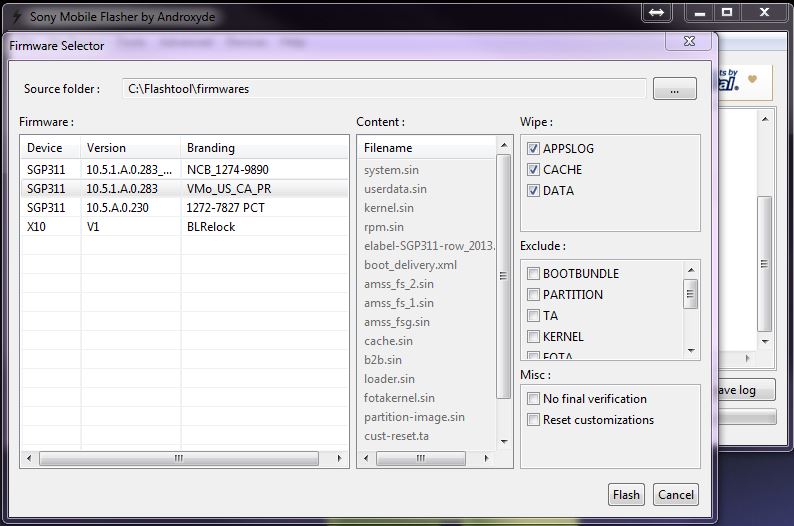Click fotakernel.sin file entry
This screenshot has height=526, width=794.
[x=400, y=398]
